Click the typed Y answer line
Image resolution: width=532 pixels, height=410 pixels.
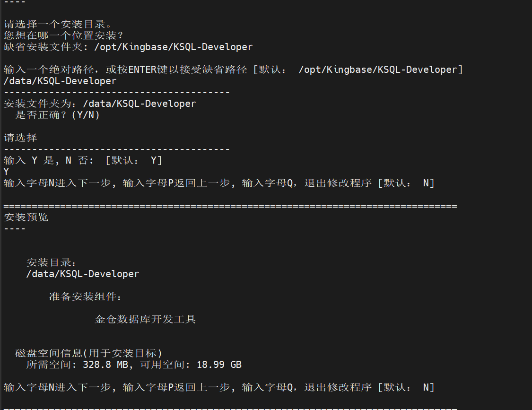tap(6, 172)
